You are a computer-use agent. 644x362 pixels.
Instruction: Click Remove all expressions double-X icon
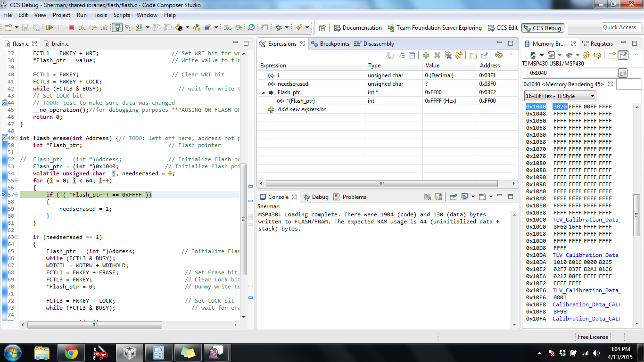pos(448,55)
